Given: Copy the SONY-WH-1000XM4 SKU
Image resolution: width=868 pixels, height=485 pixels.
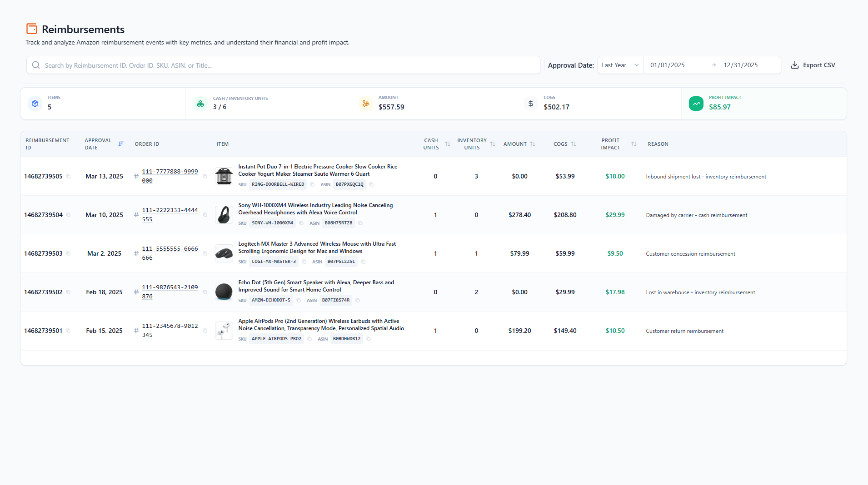Looking at the screenshot, I should click(x=301, y=223).
